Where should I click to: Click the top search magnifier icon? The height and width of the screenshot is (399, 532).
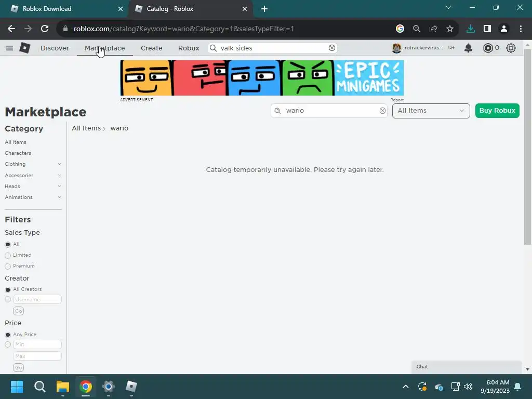[x=213, y=48]
